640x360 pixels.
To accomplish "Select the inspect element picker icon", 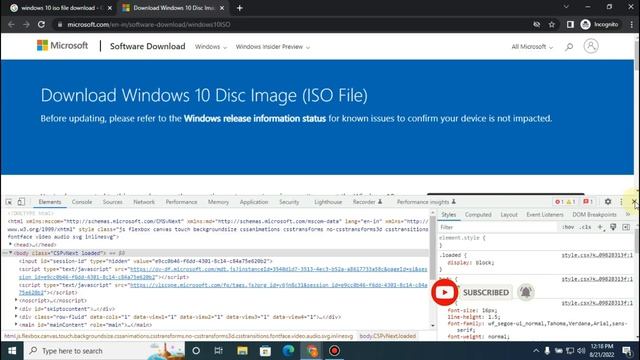I will click(9, 202).
